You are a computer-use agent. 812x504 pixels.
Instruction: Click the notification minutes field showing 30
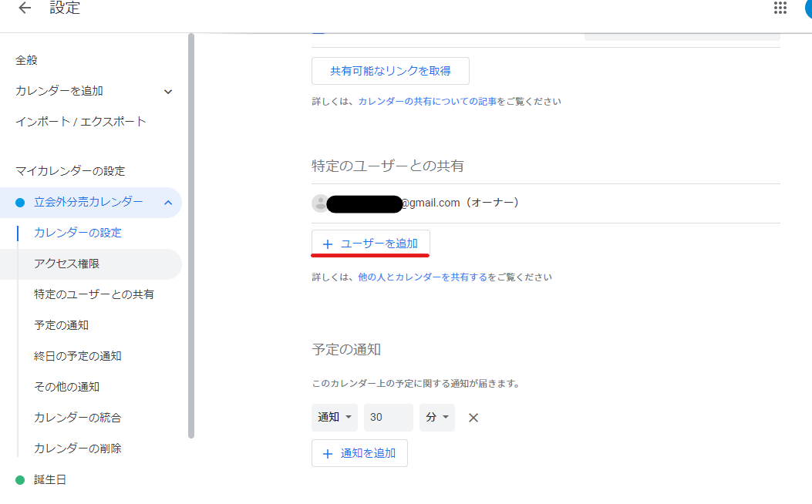[x=388, y=418]
